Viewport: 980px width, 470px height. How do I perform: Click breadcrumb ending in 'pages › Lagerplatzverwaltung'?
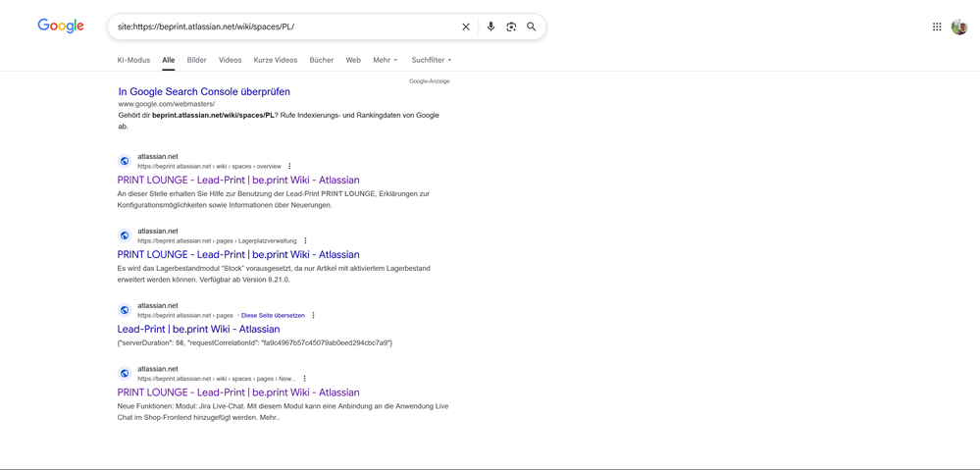coord(217,240)
